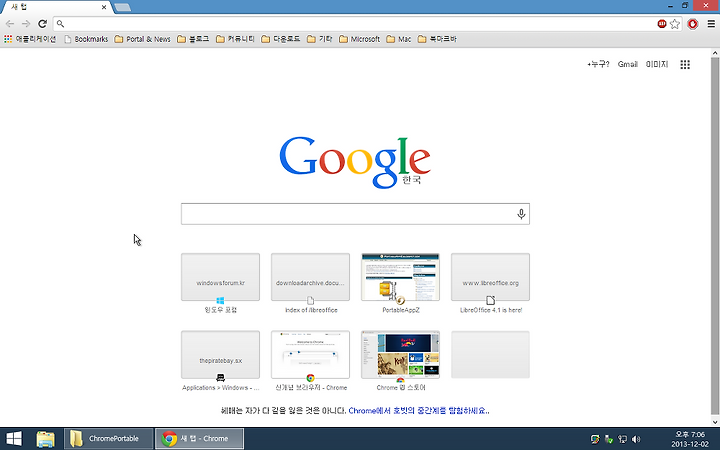720x450 pixels.
Task: Open the Portal & News bookmark folder
Action: pos(142,39)
